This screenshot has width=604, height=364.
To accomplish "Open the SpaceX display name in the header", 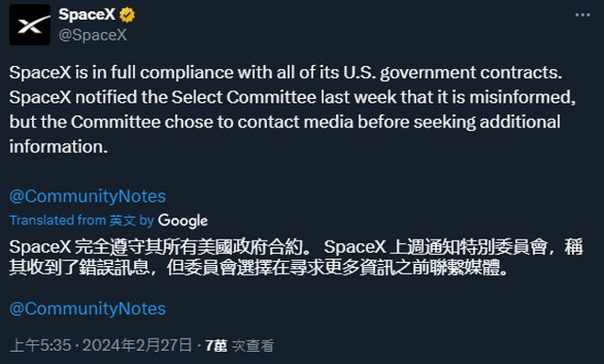I will 87,15.
